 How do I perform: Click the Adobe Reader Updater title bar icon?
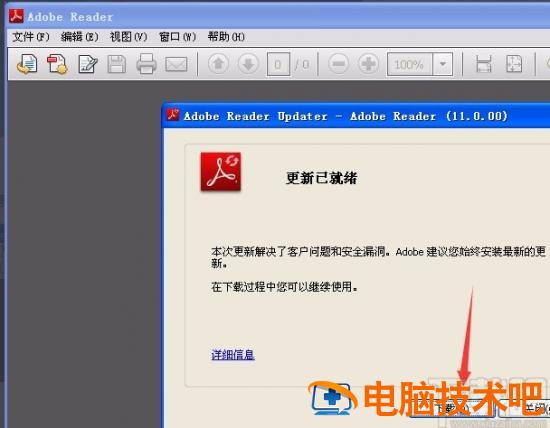point(173,115)
